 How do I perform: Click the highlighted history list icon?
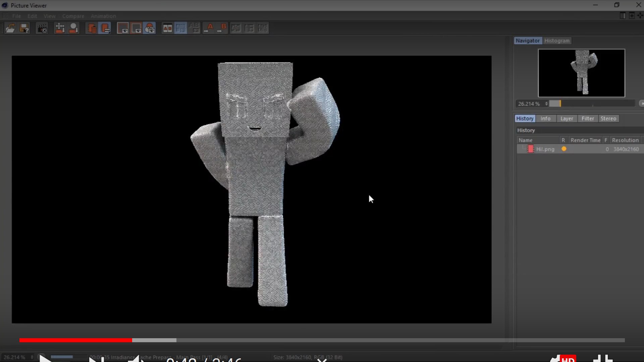point(105,28)
